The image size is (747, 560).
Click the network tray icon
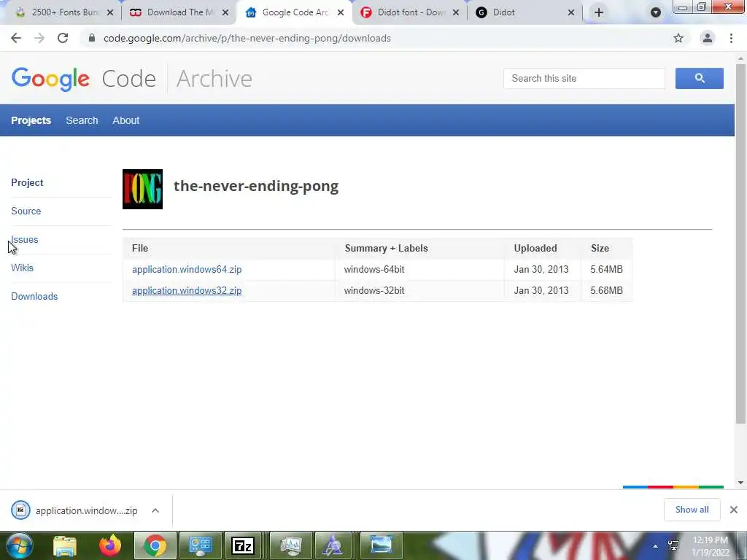tap(673, 545)
